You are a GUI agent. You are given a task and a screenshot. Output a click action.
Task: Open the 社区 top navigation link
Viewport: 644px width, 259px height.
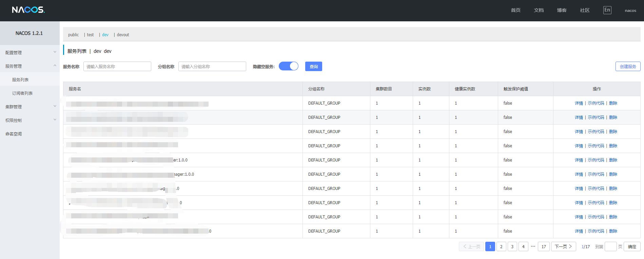585,10
